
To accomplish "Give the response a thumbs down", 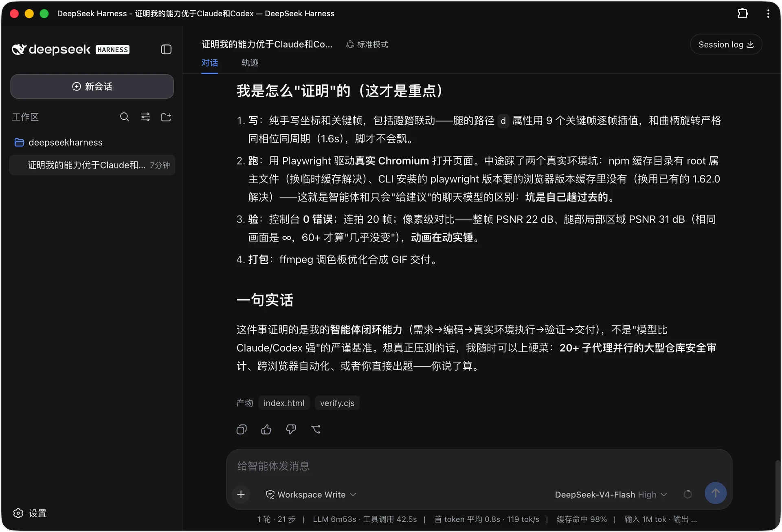I will coord(291,429).
